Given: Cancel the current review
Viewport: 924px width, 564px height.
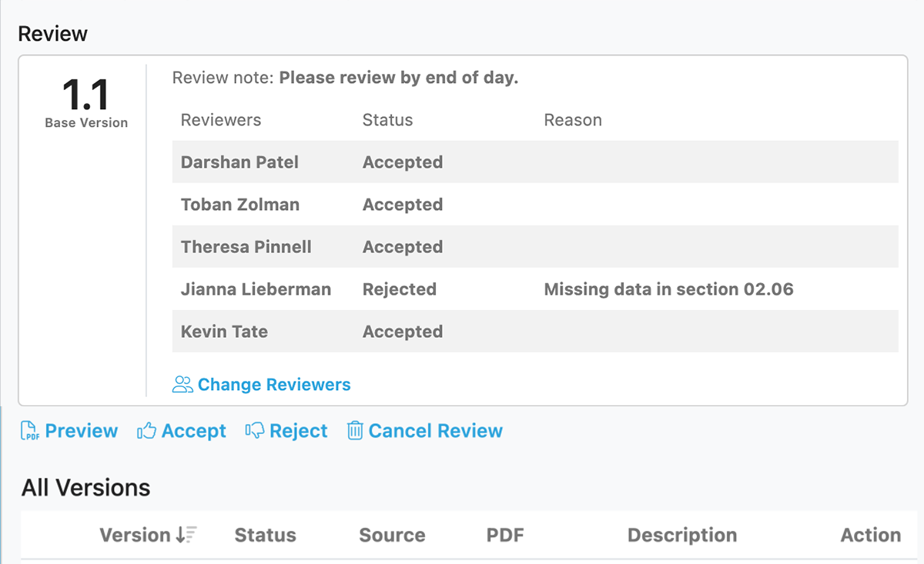Looking at the screenshot, I should (x=435, y=430).
